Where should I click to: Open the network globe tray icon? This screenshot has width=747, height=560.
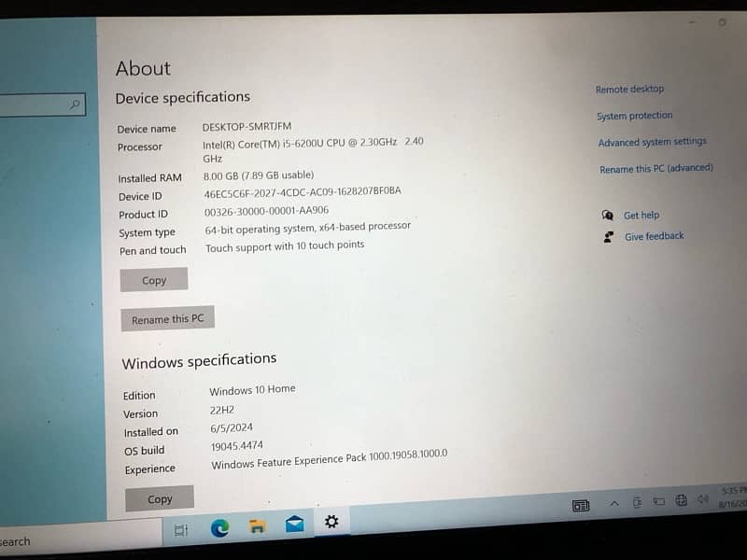coord(681,501)
